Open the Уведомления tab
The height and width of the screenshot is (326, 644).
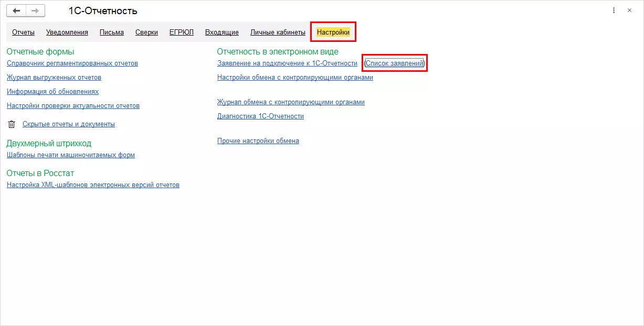[67, 32]
